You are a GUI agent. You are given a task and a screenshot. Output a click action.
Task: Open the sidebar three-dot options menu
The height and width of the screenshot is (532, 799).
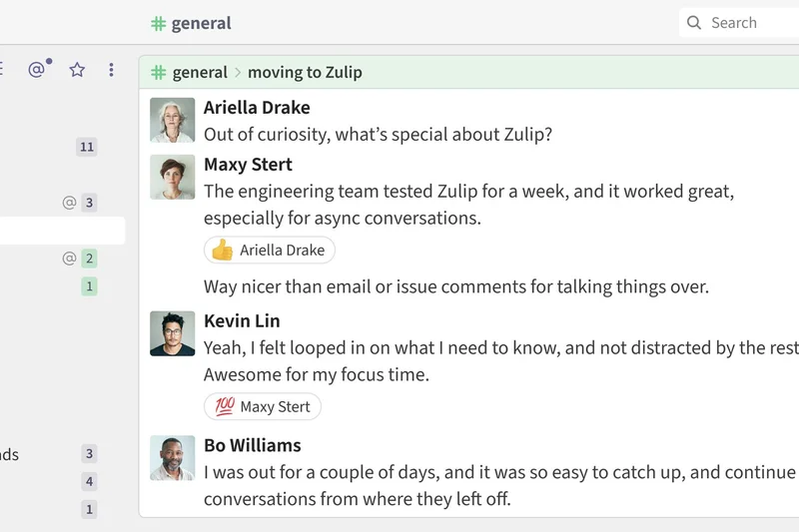point(111,70)
